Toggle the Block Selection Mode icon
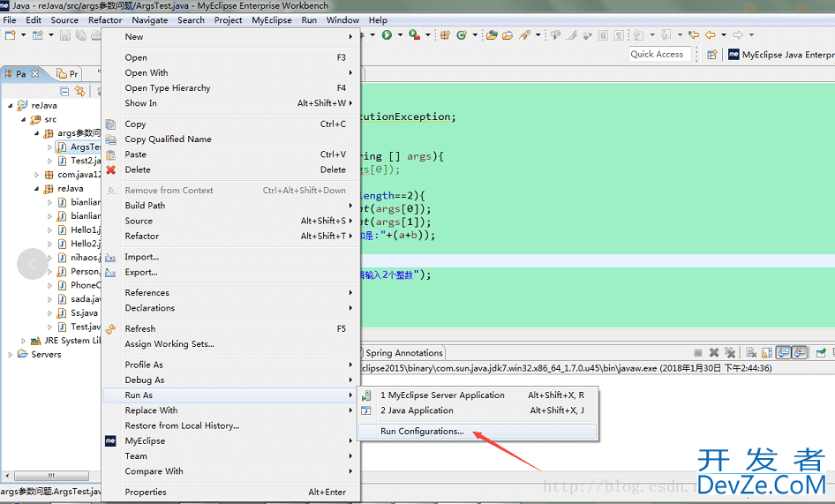This screenshot has width=835, height=504. [603, 35]
